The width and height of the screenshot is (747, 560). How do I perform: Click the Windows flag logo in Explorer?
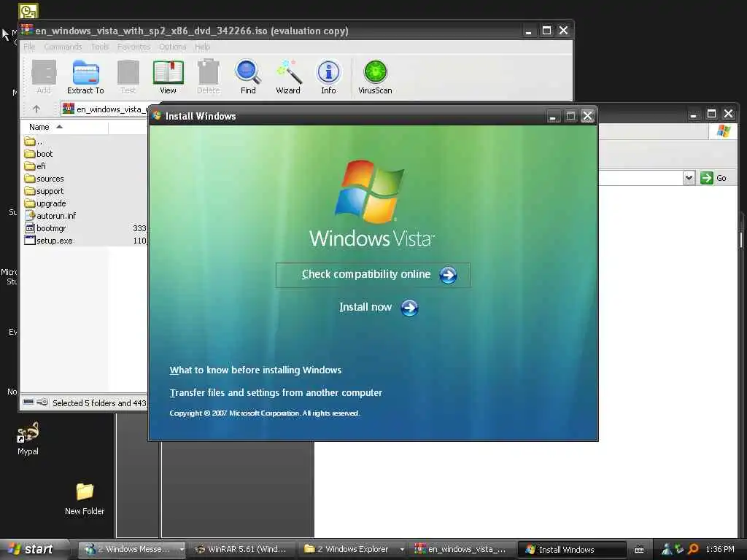click(724, 131)
